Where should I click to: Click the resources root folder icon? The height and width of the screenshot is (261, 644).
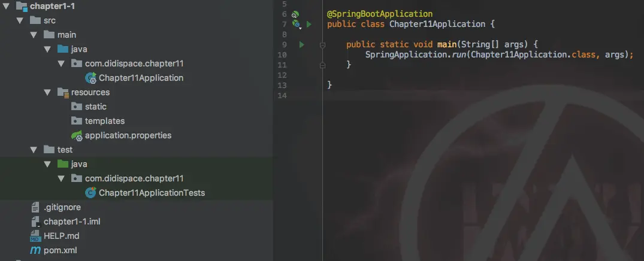[64, 93]
